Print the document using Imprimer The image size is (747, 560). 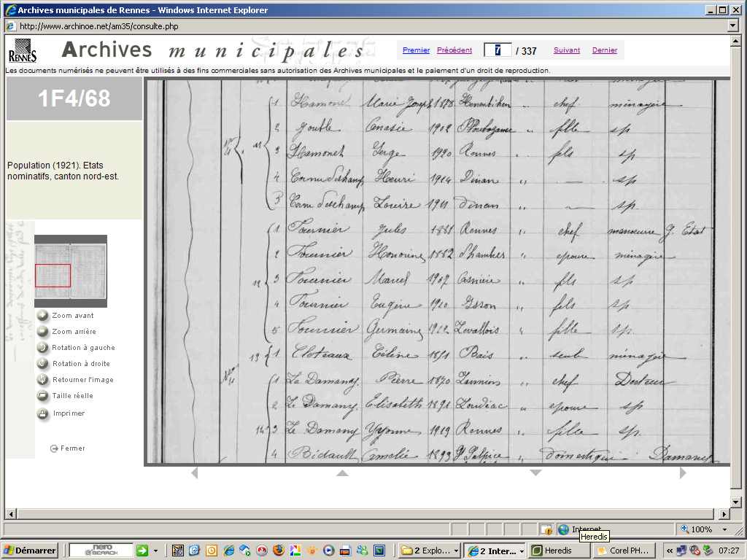tap(43, 413)
